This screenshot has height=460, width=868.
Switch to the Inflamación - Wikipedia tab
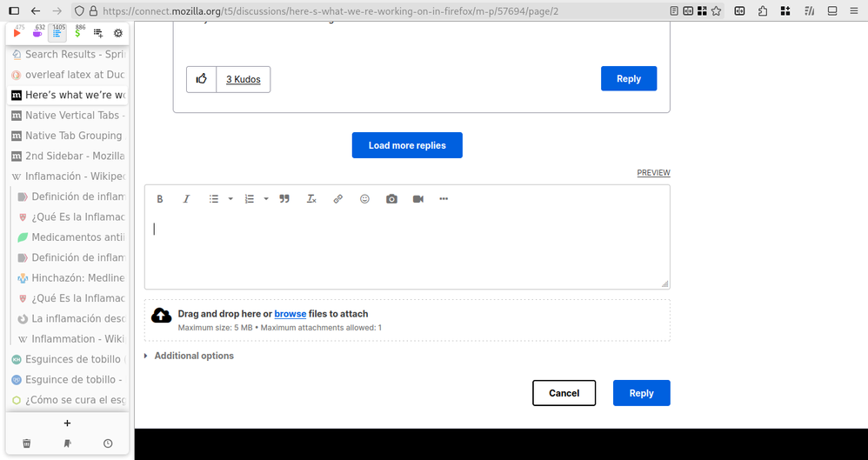tap(74, 177)
